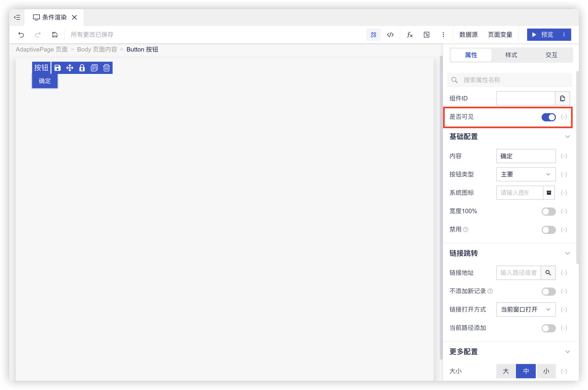Viewport: 588px width, 390px height.
Task: Collapse the left sidebar menu icon
Action: pyautogui.click(x=17, y=17)
